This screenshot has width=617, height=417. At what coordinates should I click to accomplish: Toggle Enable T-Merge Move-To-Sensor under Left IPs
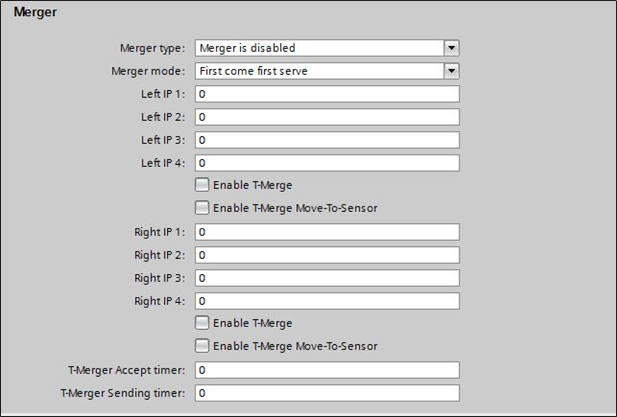coord(202,208)
